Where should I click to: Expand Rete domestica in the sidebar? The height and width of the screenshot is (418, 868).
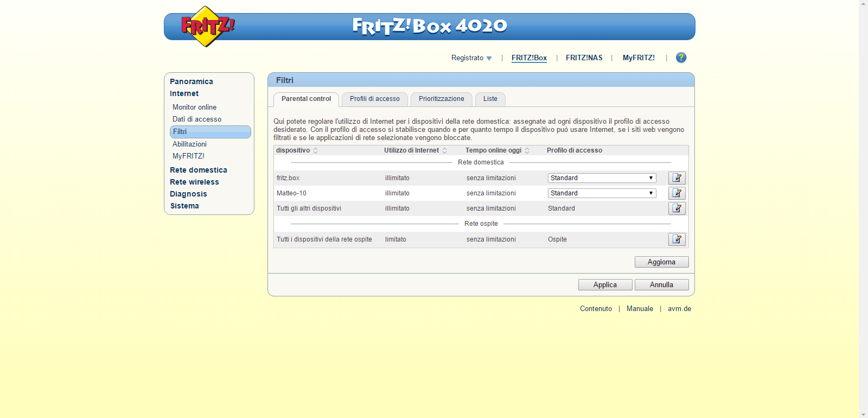click(x=199, y=170)
